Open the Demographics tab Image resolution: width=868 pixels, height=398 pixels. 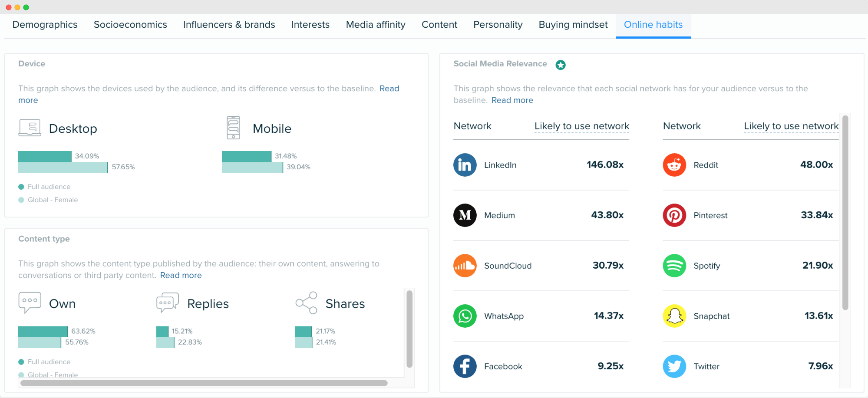pyautogui.click(x=45, y=25)
